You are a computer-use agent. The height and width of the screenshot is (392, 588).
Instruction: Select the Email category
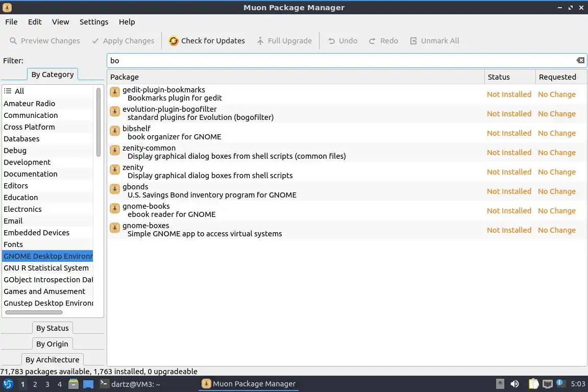point(47,221)
